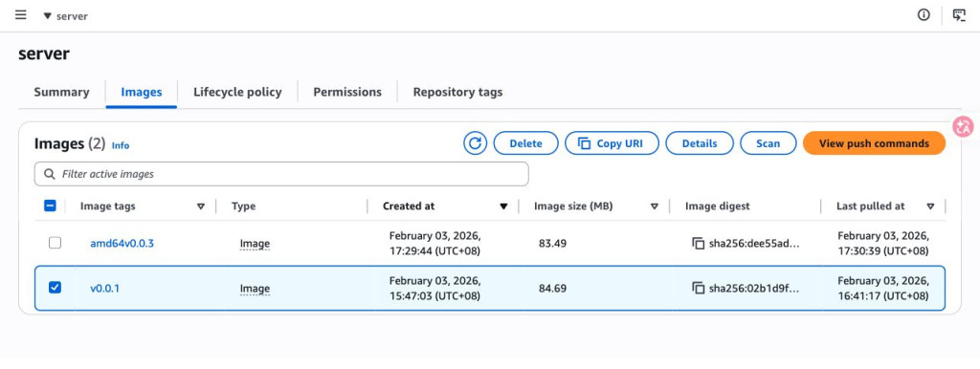
Task: Launch CloudShell from top-right icon
Action: [x=959, y=15]
